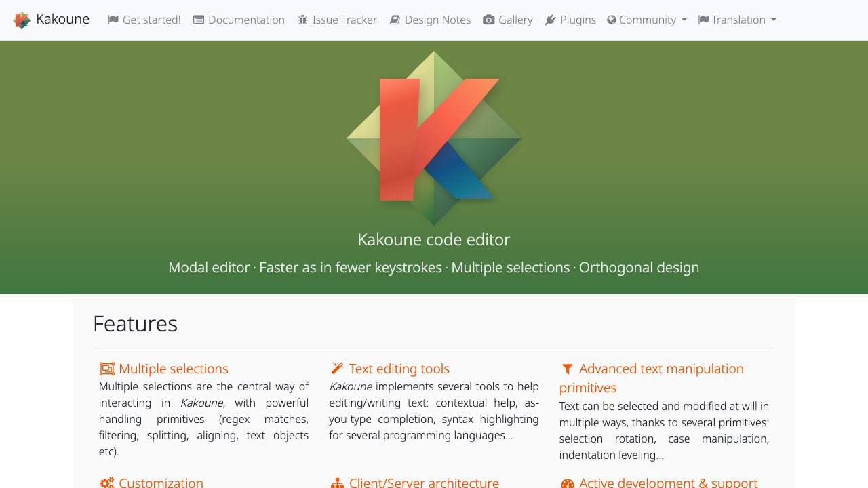Open the Customization heading link

click(x=161, y=482)
